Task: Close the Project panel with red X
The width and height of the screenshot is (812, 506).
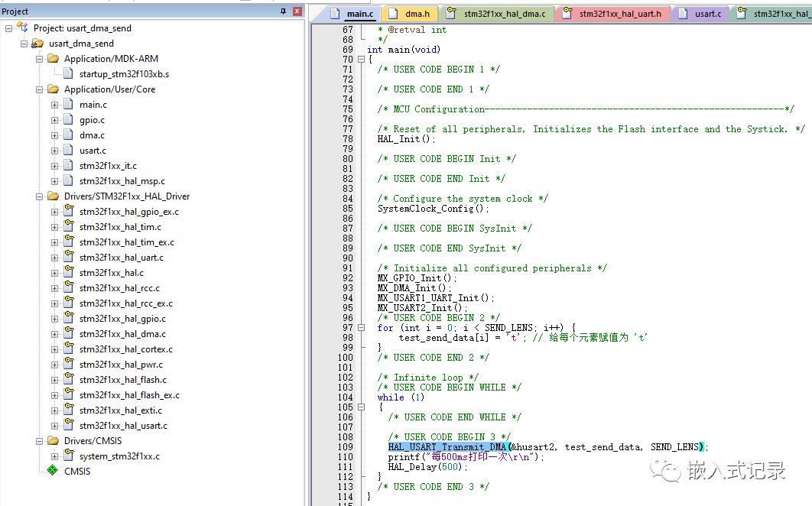Action: tap(297, 11)
